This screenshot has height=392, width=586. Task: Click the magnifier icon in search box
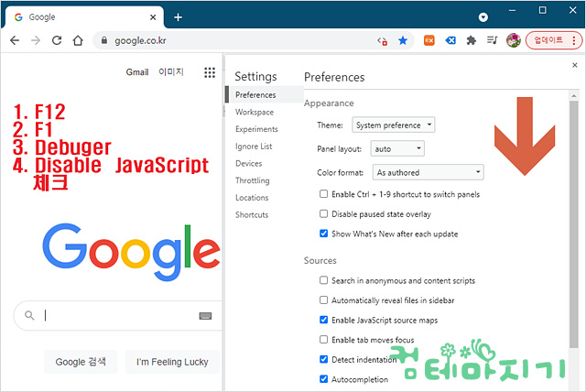click(x=29, y=315)
